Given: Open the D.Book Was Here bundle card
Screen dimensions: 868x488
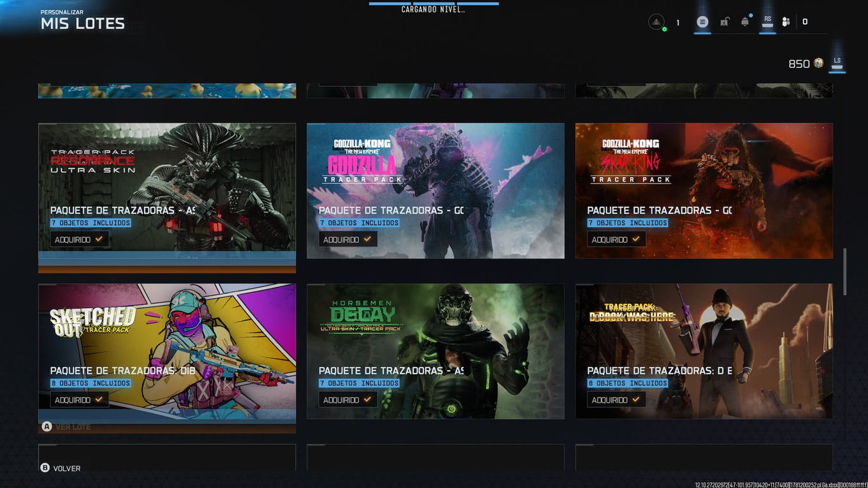Looking at the screenshot, I should (704, 351).
